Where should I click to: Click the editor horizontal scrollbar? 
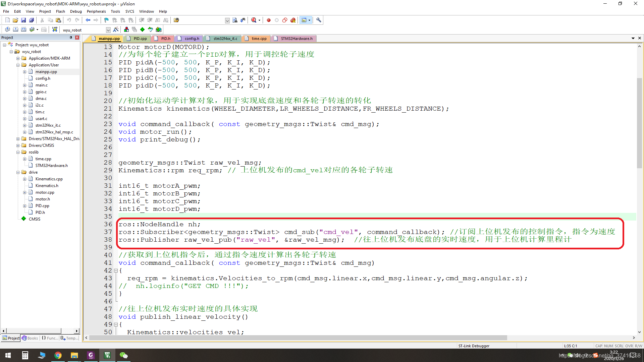click(x=299, y=338)
